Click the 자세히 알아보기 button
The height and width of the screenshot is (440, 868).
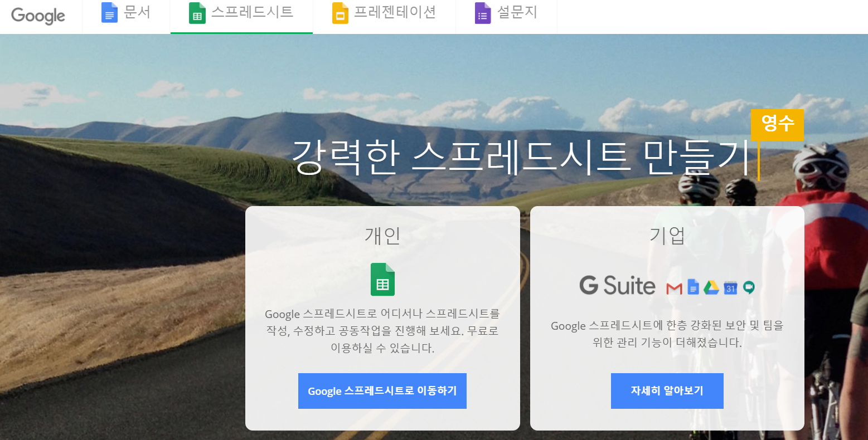click(667, 391)
